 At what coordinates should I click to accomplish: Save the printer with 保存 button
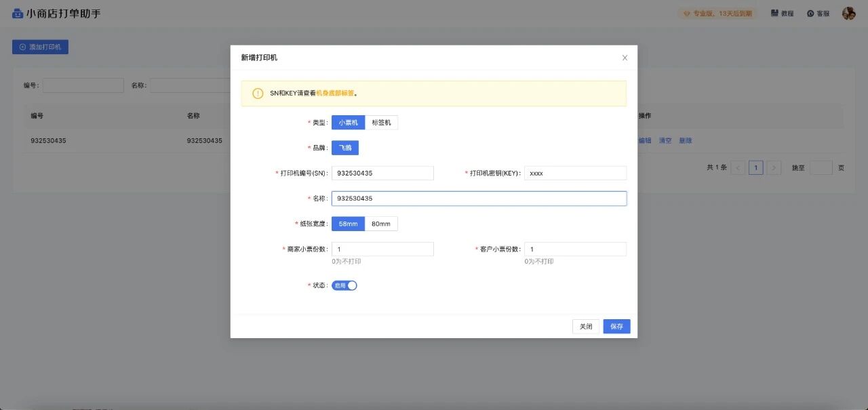616,326
